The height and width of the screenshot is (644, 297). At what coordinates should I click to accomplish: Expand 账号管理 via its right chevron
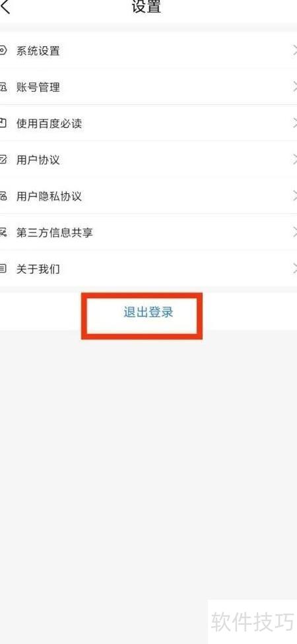tap(294, 86)
